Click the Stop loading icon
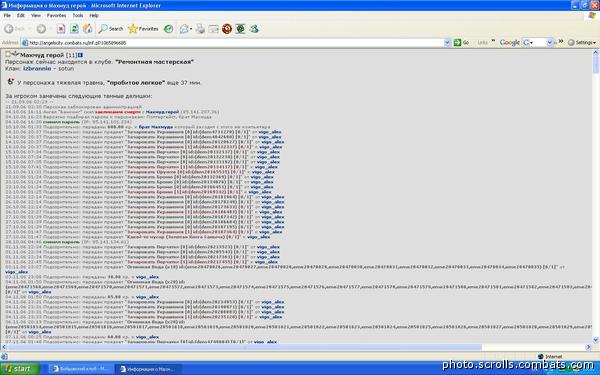This screenshot has height=375, width=600. coord(61,29)
